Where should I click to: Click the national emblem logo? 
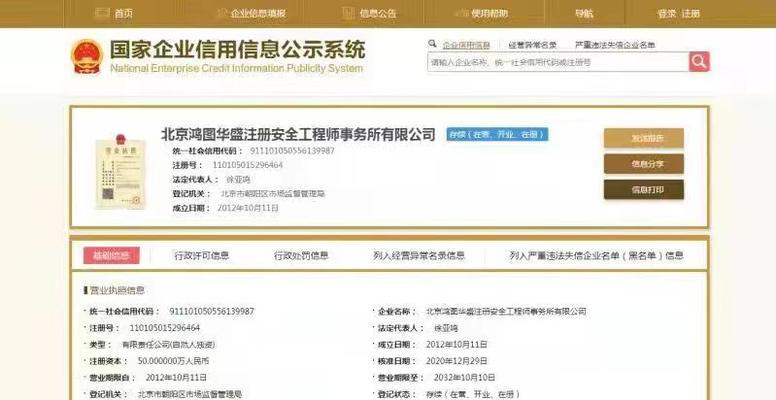pos(87,56)
